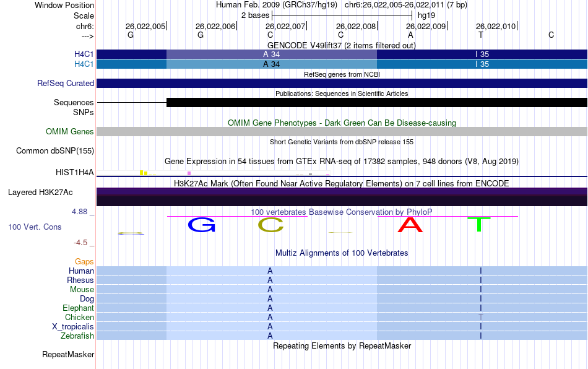Click the 2 bases scale bar

click(342, 15)
